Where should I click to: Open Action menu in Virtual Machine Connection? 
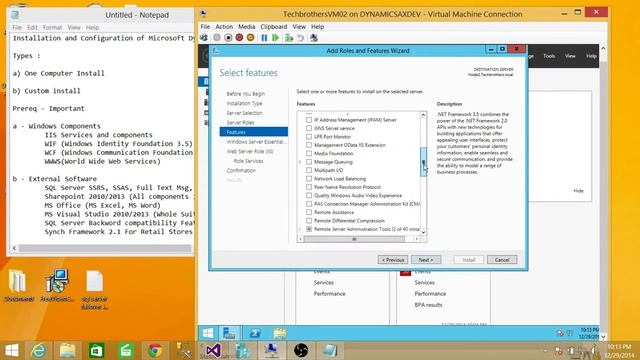(x=224, y=27)
